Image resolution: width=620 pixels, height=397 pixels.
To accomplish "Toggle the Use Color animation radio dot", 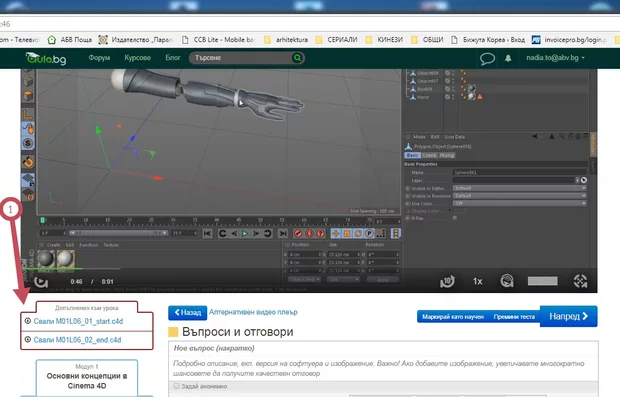I will click(x=407, y=203).
